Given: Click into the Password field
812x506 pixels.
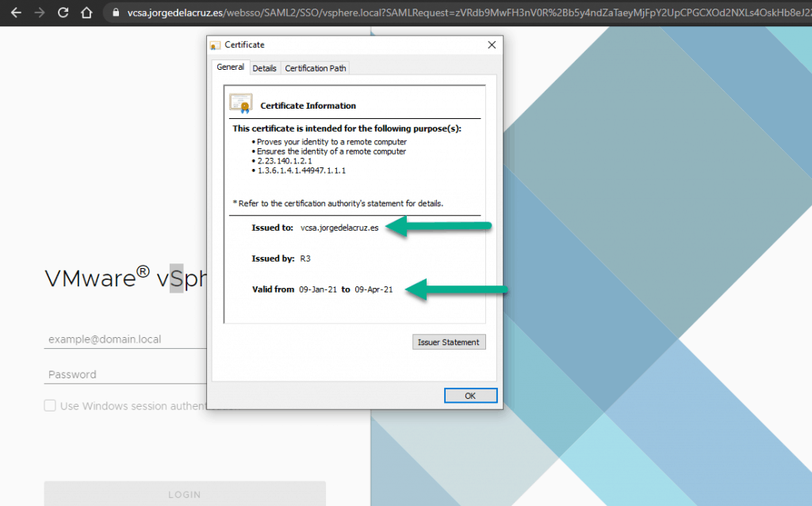Looking at the screenshot, I should coord(124,374).
